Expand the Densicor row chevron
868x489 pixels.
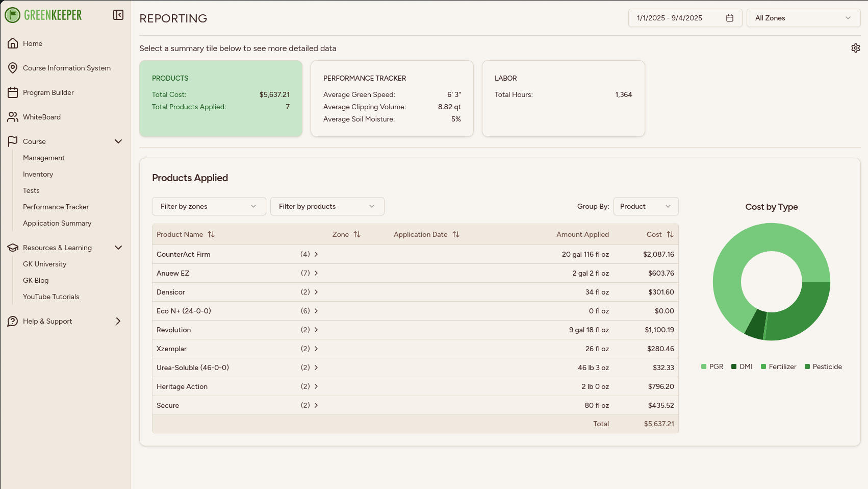click(x=316, y=292)
